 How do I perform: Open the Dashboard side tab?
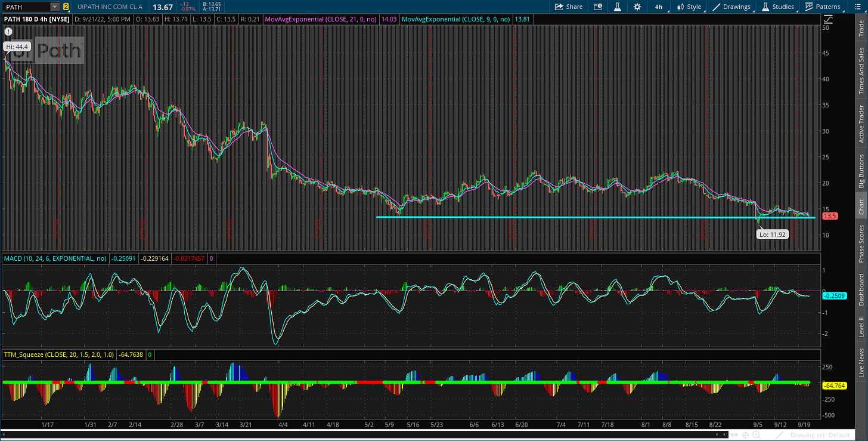[x=860, y=290]
